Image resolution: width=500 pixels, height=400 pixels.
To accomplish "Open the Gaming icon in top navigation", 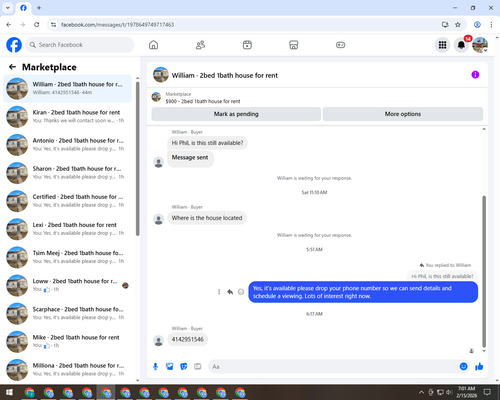I will [x=340, y=45].
